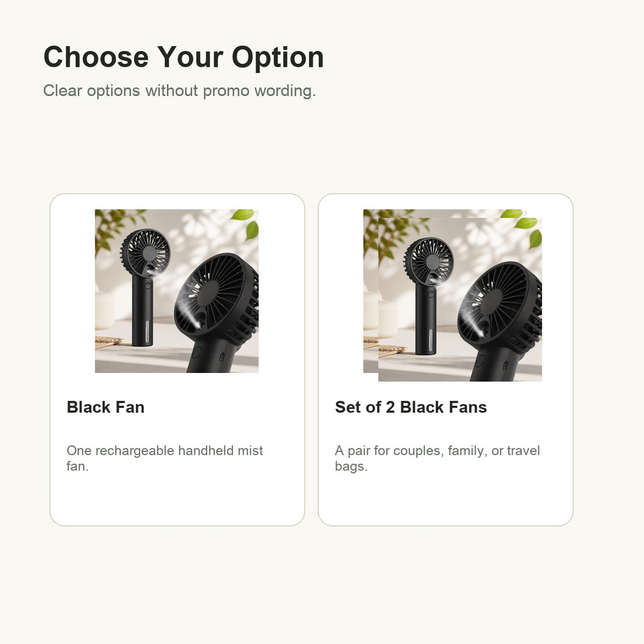The height and width of the screenshot is (644, 644).
Task: Select the Black Fan option card
Action: pos(177,359)
